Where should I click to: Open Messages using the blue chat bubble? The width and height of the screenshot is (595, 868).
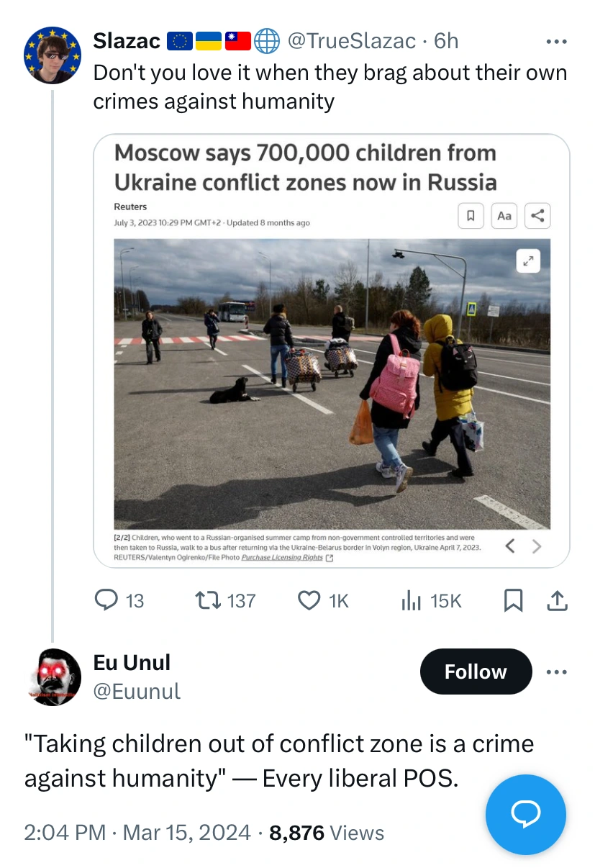526,815
